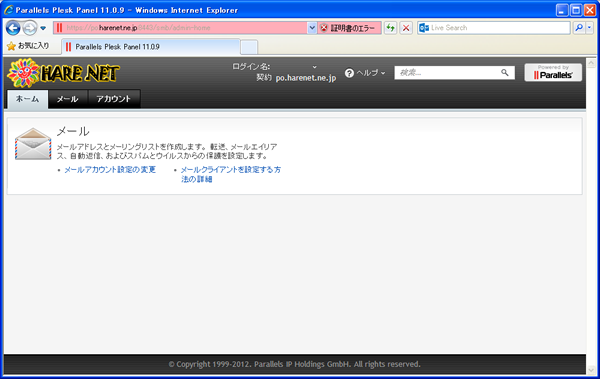Click the 検索 search input field
Viewport: 600px width, 379px height.
click(448, 73)
